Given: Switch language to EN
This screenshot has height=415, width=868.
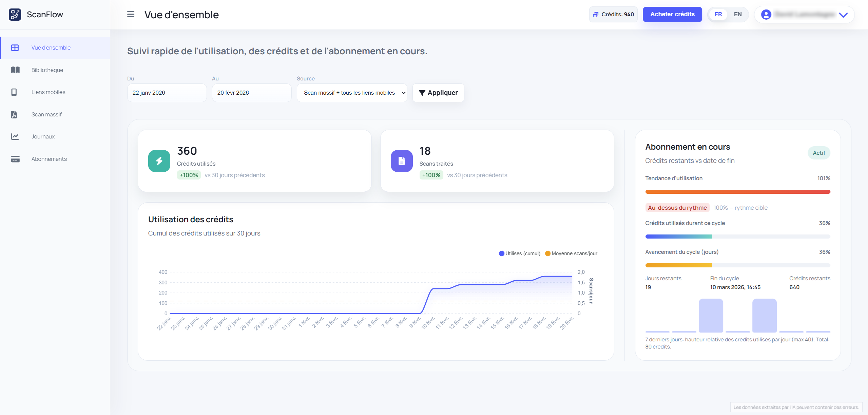Looking at the screenshot, I should coord(737,15).
